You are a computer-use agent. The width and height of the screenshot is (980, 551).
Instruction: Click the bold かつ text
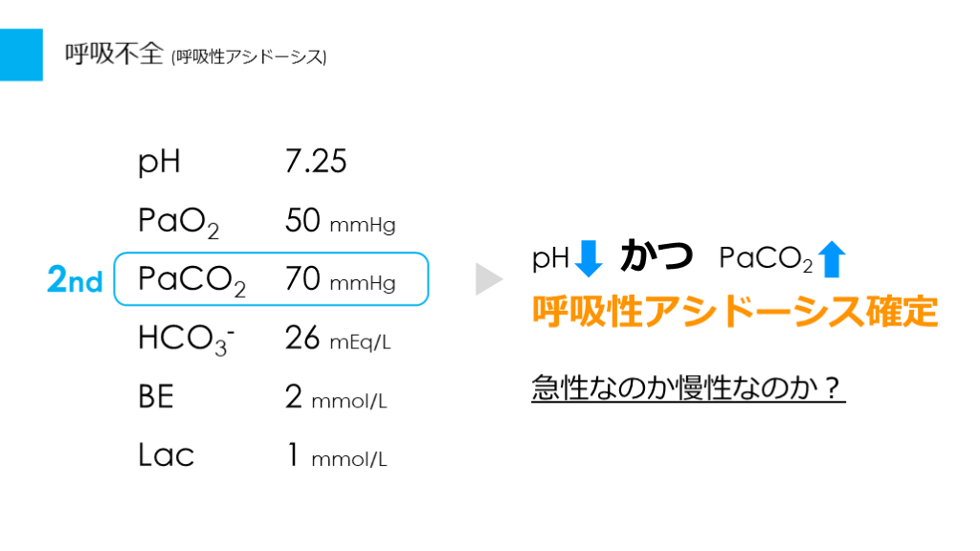657,256
